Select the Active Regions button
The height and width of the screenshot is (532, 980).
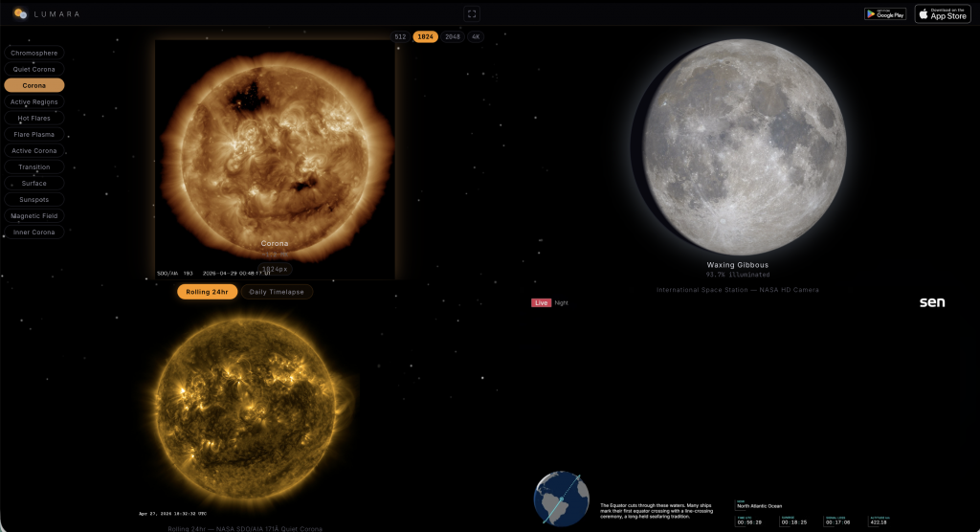point(34,101)
